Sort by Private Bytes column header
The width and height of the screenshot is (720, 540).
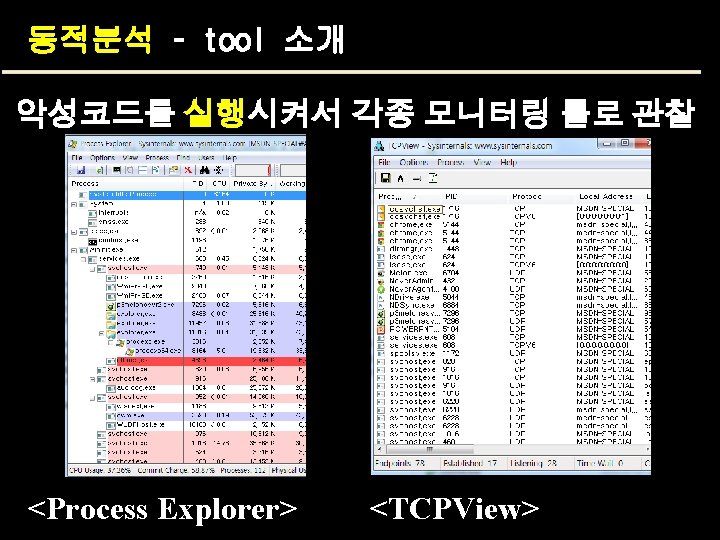point(253,184)
